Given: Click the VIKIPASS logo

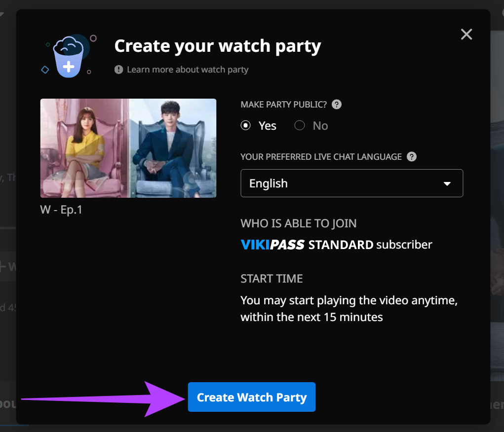Looking at the screenshot, I should point(272,245).
